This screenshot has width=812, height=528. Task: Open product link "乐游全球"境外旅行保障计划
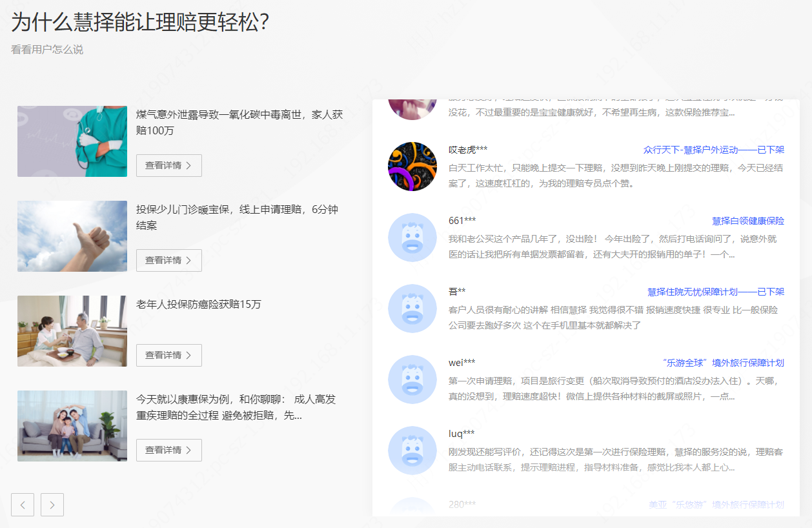(x=724, y=363)
